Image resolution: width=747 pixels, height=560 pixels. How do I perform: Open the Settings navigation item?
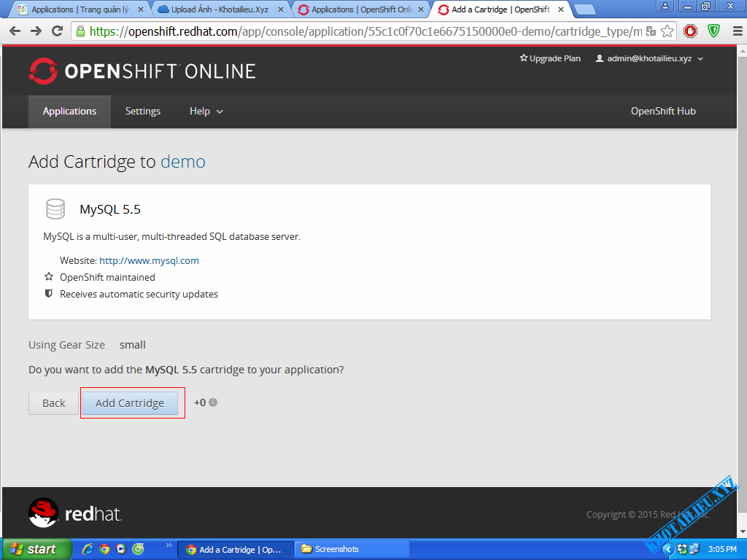tap(142, 112)
